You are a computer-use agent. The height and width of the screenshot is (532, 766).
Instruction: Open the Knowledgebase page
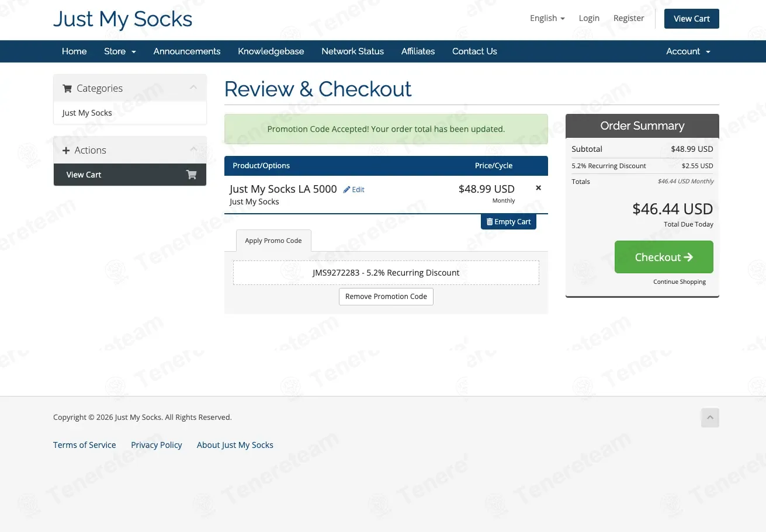[271, 51]
